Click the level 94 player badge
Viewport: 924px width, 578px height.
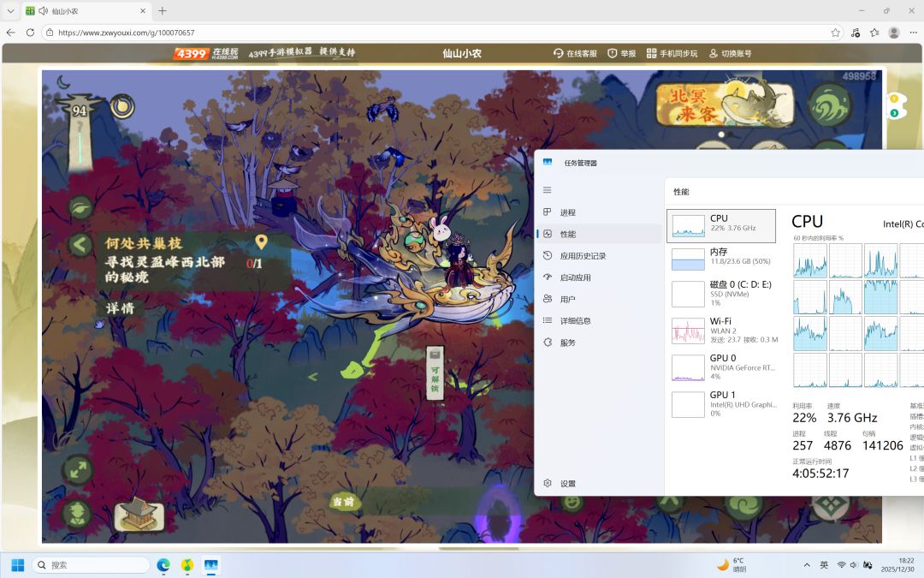79,110
